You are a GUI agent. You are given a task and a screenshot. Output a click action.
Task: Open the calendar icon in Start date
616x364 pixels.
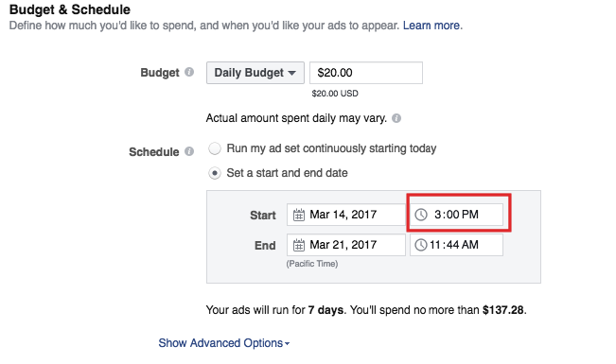[299, 215]
